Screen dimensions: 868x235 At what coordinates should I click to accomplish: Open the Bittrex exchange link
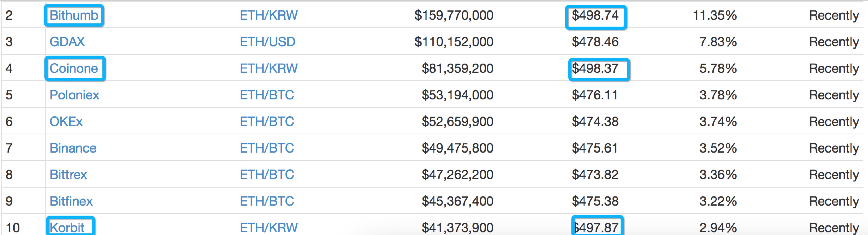[68, 175]
